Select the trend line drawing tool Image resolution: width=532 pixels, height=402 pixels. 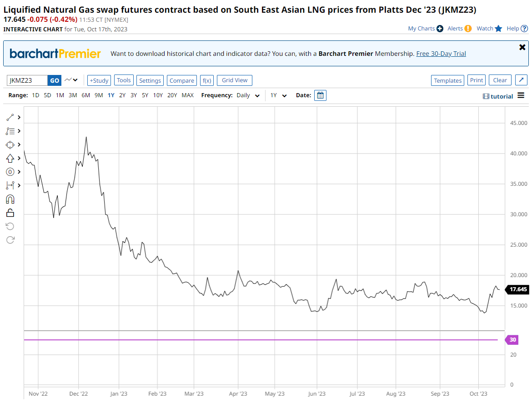[10, 118]
